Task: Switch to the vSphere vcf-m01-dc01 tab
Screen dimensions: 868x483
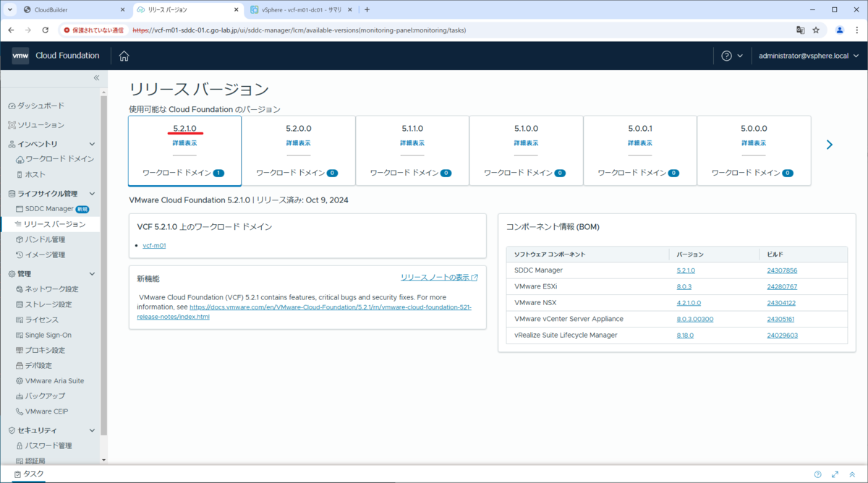Action: [x=300, y=10]
